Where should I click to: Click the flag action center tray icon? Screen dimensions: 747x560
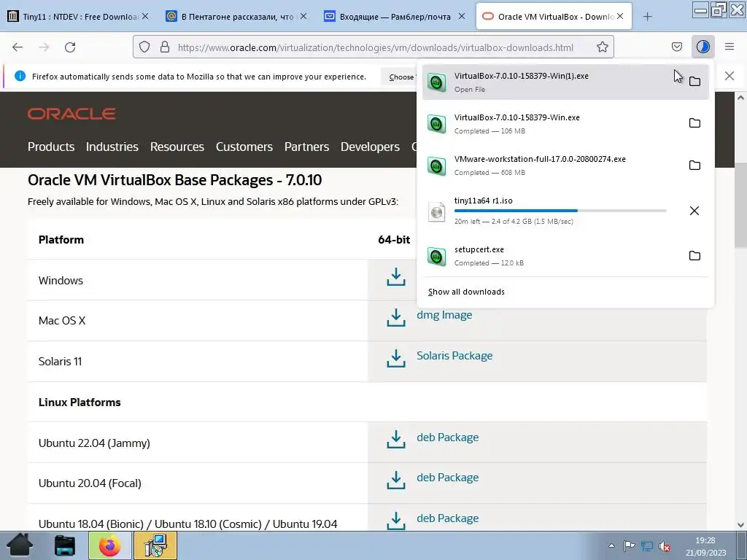click(629, 545)
